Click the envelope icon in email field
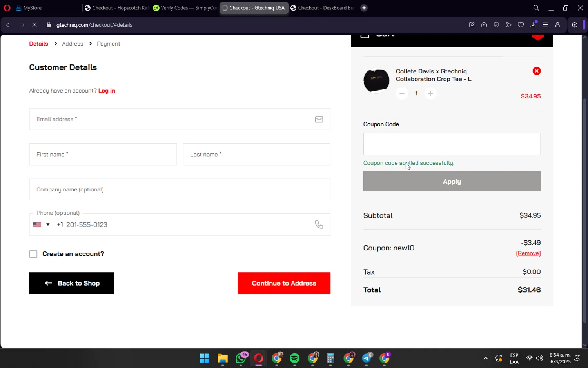588x368 pixels. click(x=319, y=119)
